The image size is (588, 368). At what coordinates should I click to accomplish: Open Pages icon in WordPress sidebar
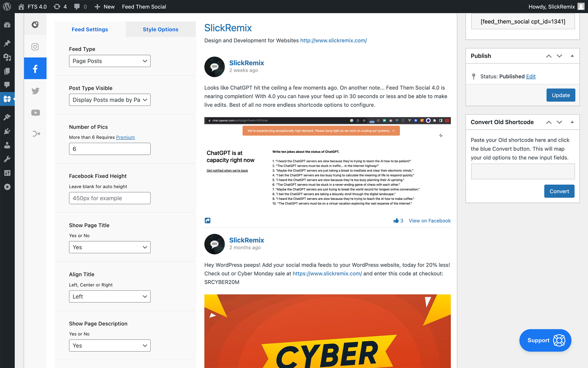[x=7, y=71]
